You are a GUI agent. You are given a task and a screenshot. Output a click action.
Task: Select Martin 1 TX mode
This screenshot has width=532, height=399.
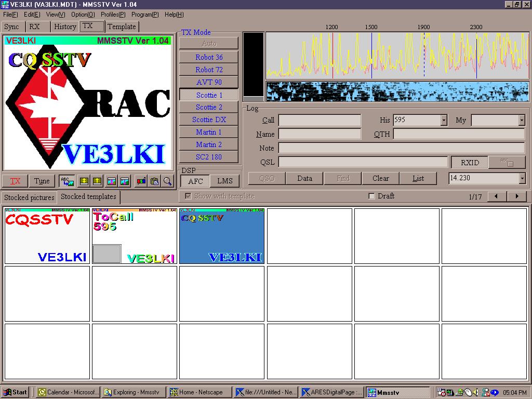coord(209,132)
